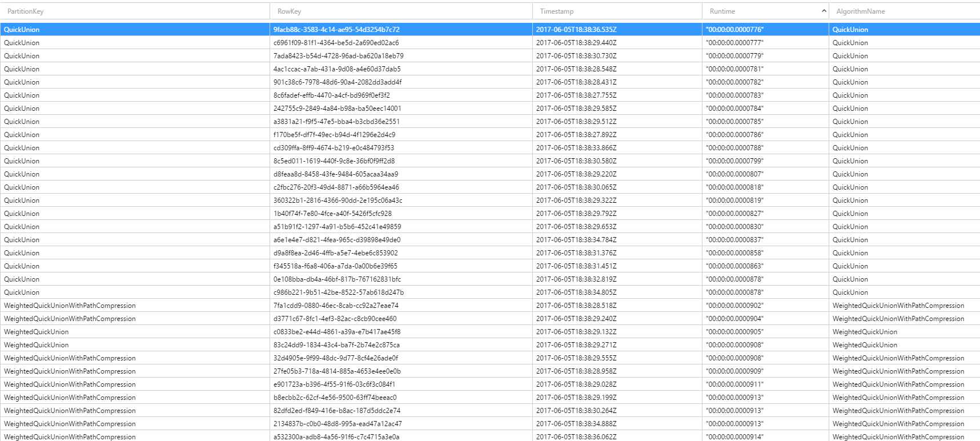This screenshot has width=980, height=441.
Task: Click timestamp 2017-06-05T18:38:34.888Z cell
Action: (576, 424)
